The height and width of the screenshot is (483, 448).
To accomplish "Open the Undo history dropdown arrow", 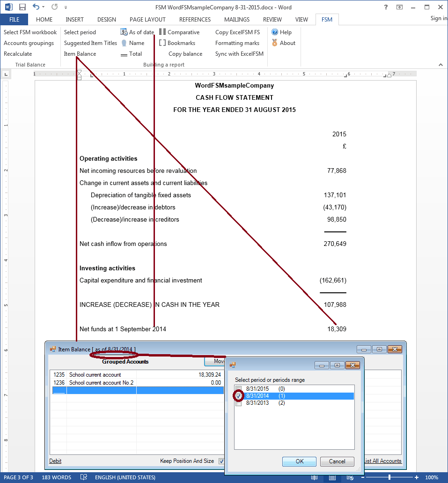I will coord(43,7).
